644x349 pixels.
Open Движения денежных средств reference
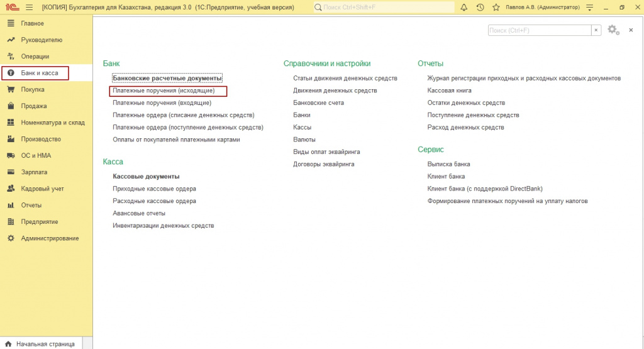click(335, 91)
